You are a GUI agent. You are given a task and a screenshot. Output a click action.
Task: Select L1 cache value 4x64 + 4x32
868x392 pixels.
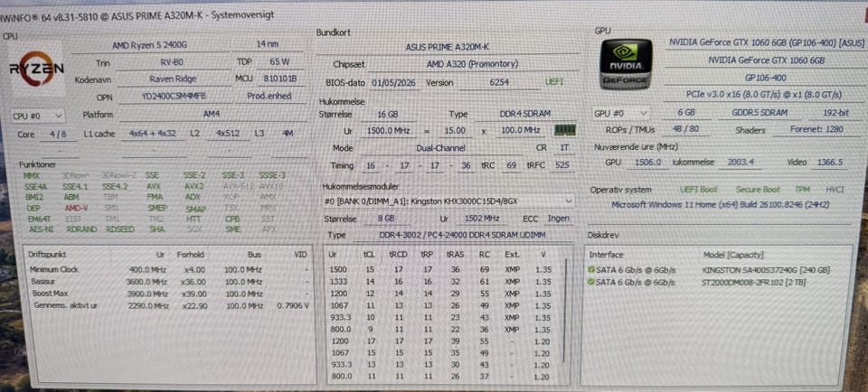click(x=153, y=134)
